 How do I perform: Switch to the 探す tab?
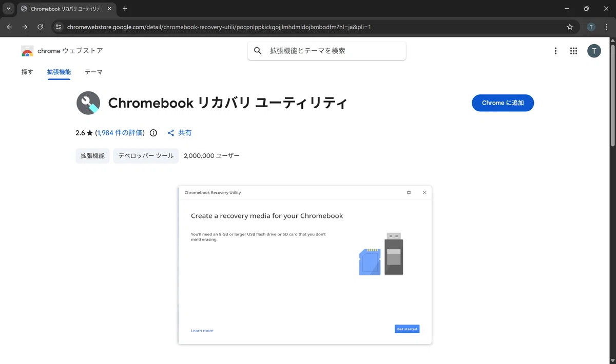tap(27, 72)
